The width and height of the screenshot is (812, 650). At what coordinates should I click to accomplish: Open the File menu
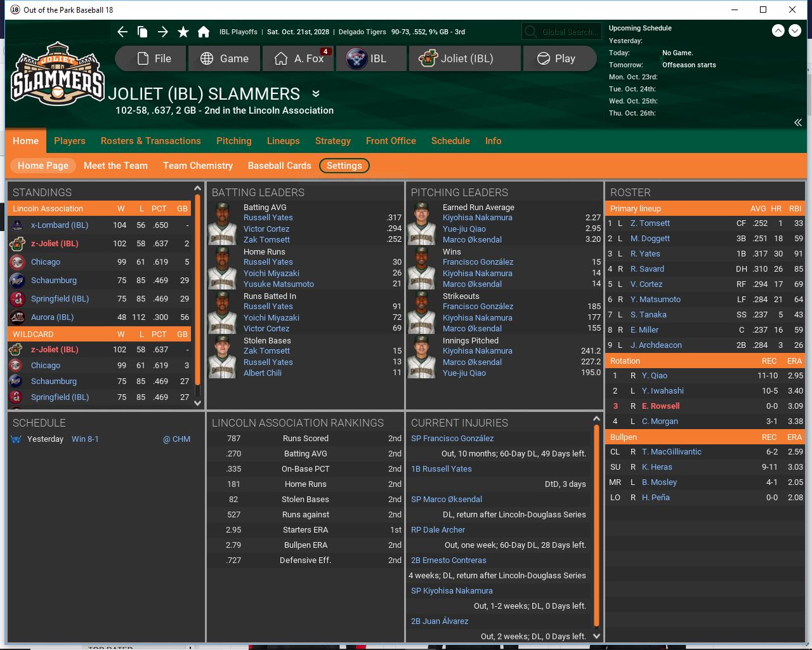[151, 58]
